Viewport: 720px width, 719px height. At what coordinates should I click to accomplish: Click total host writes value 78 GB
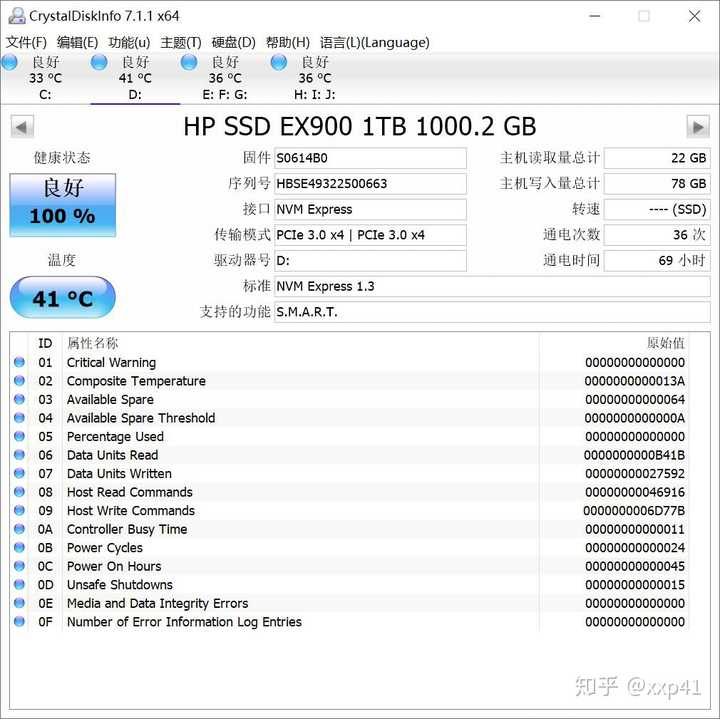coord(657,184)
